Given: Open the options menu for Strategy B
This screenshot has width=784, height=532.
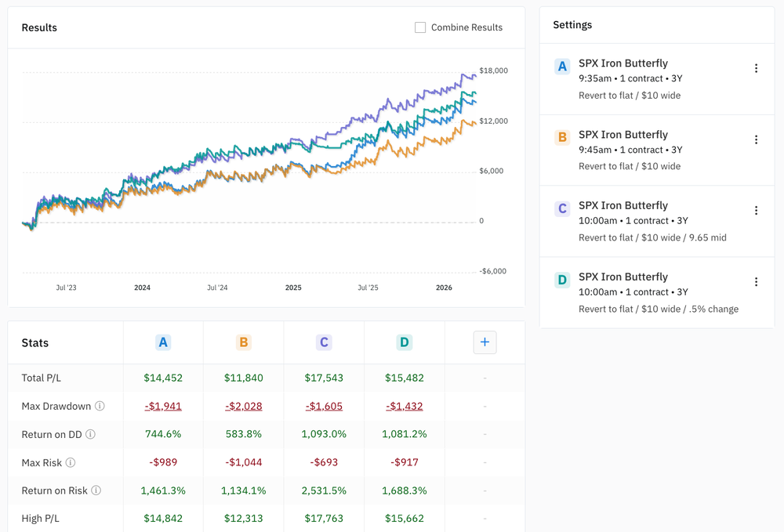Looking at the screenshot, I should 757,139.
